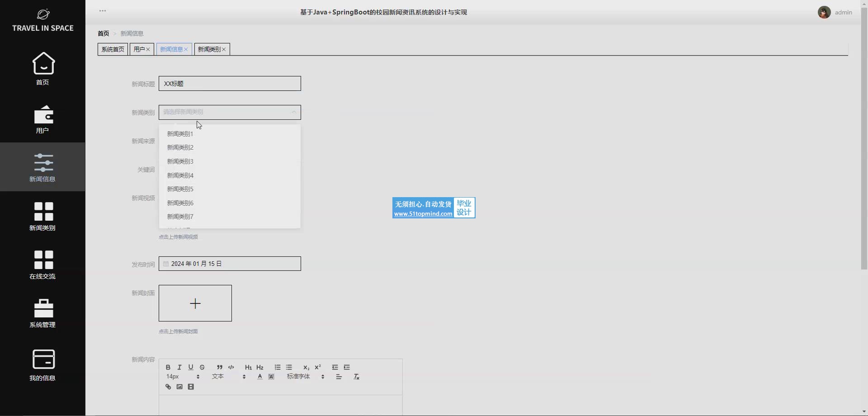
Task: Toggle underline formatting in the editor
Action: (191, 367)
